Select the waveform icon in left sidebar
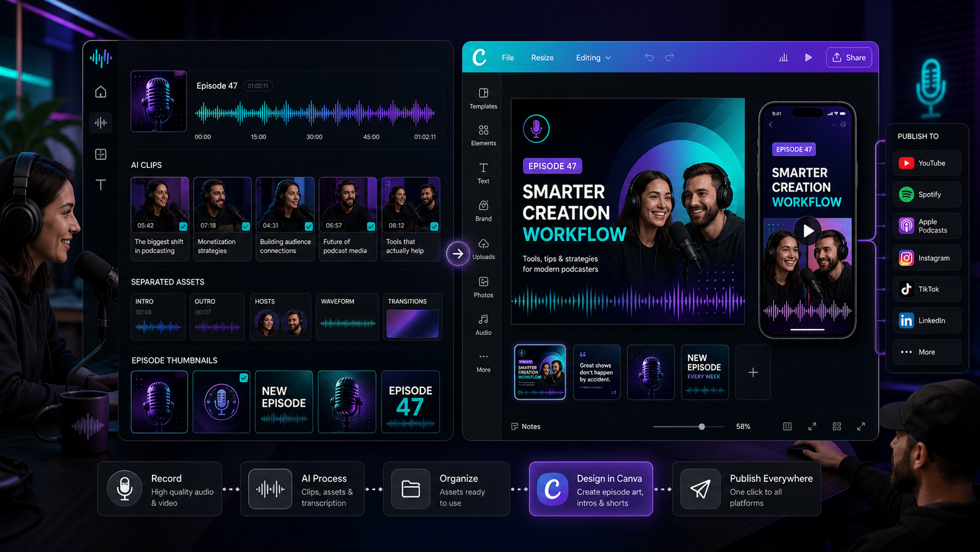 click(x=101, y=123)
